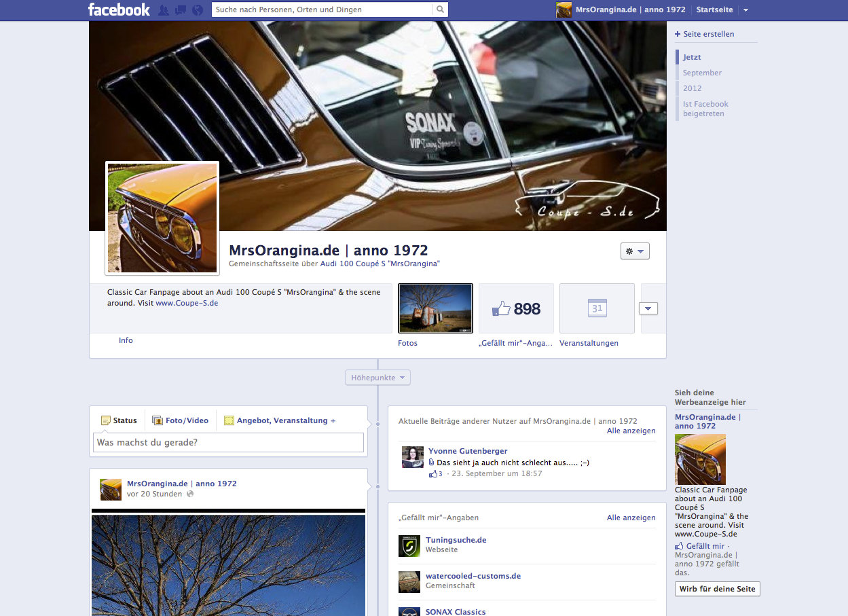Click the public audience globe icon on the post

tap(190, 494)
